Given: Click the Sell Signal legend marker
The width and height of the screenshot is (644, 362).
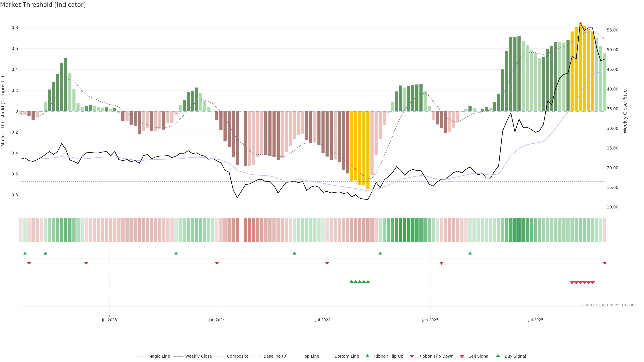Looking at the screenshot, I should (462, 356).
